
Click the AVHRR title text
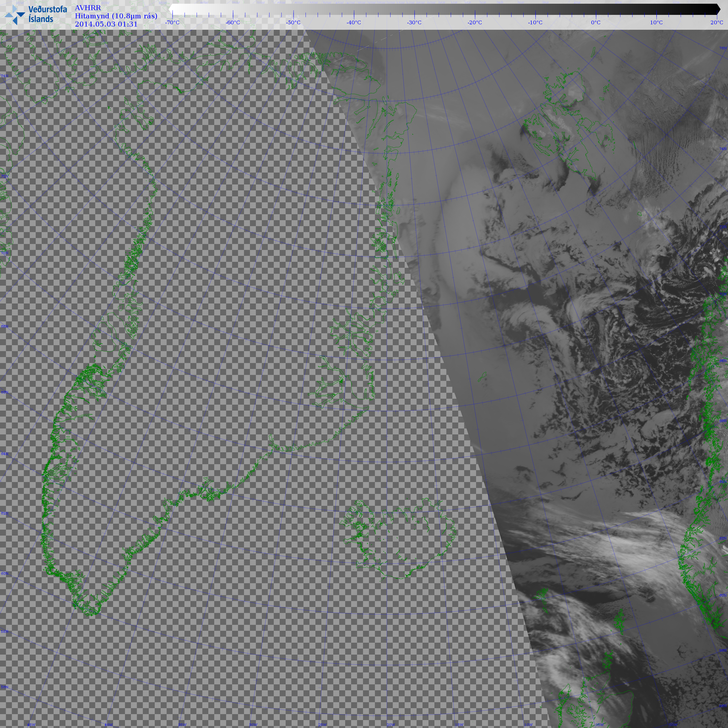coord(88,8)
